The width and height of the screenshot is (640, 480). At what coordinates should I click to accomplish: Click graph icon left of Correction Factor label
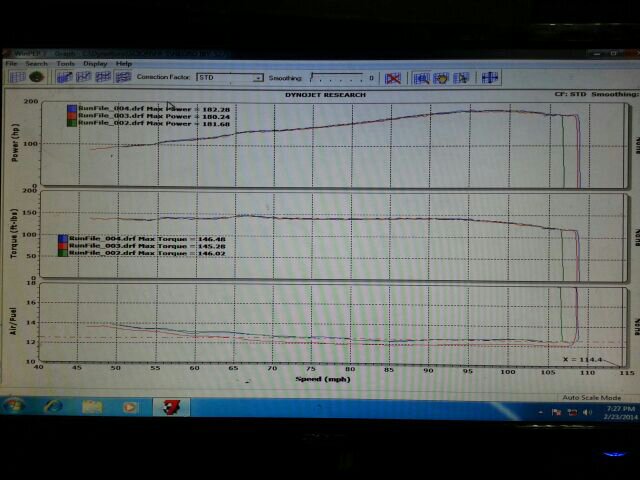[x=122, y=77]
